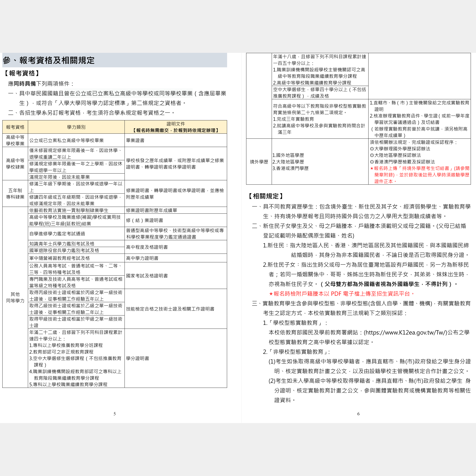Click page number 5 at the bottom
Viewport: 476px width, 476px height.
coord(114,414)
